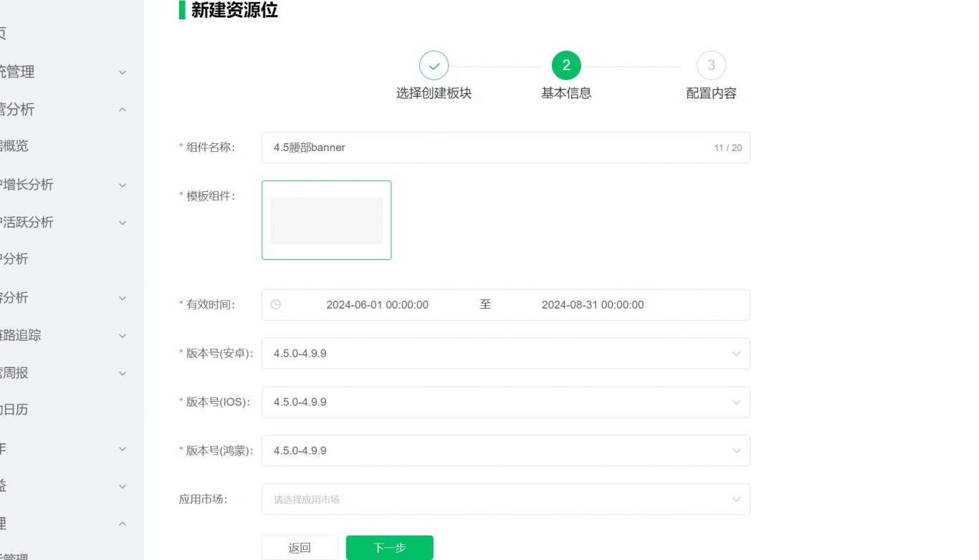Image resolution: width=979 pixels, height=560 pixels.
Task: Click the 新建资源位 page heading
Action: pos(234,10)
